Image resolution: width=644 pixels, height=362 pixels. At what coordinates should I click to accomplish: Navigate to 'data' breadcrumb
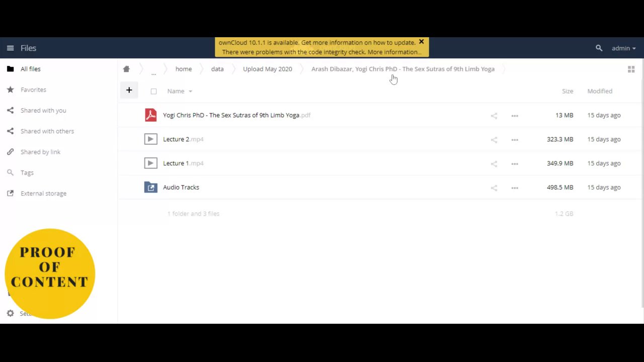click(x=217, y=69)
